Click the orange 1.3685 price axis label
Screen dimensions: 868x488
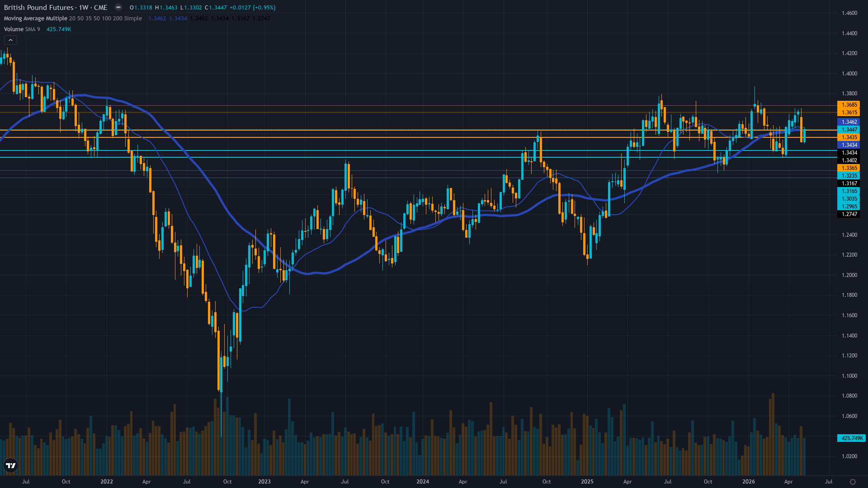(849, 105)
